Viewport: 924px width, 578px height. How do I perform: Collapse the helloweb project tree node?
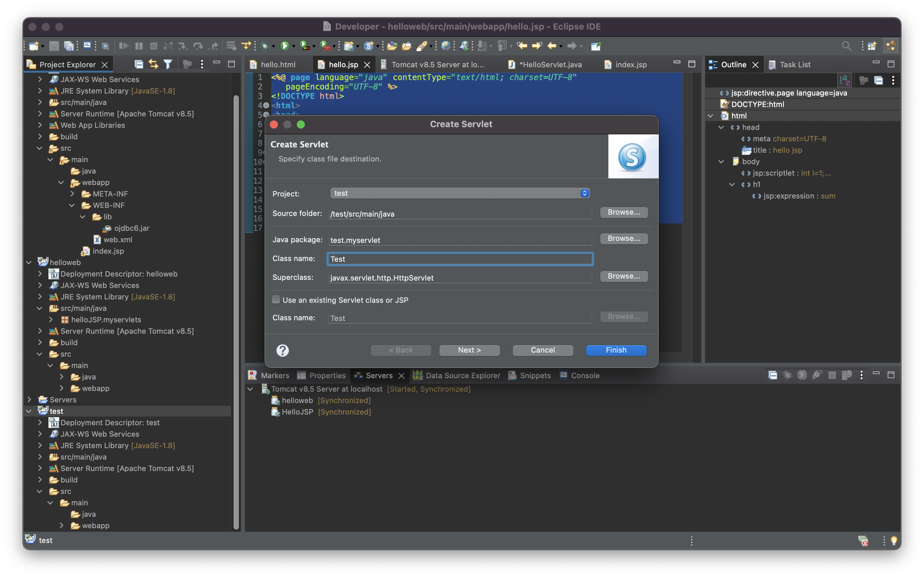(x=29, y=263)
